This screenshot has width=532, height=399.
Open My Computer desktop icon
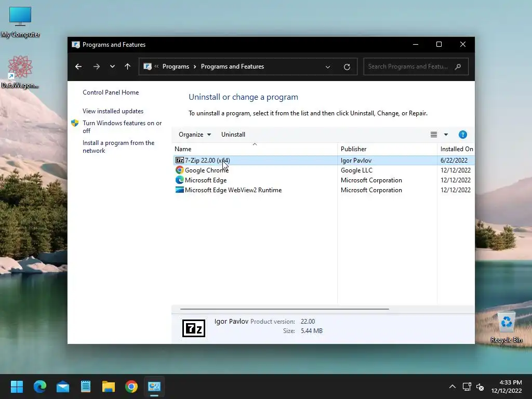20,22
